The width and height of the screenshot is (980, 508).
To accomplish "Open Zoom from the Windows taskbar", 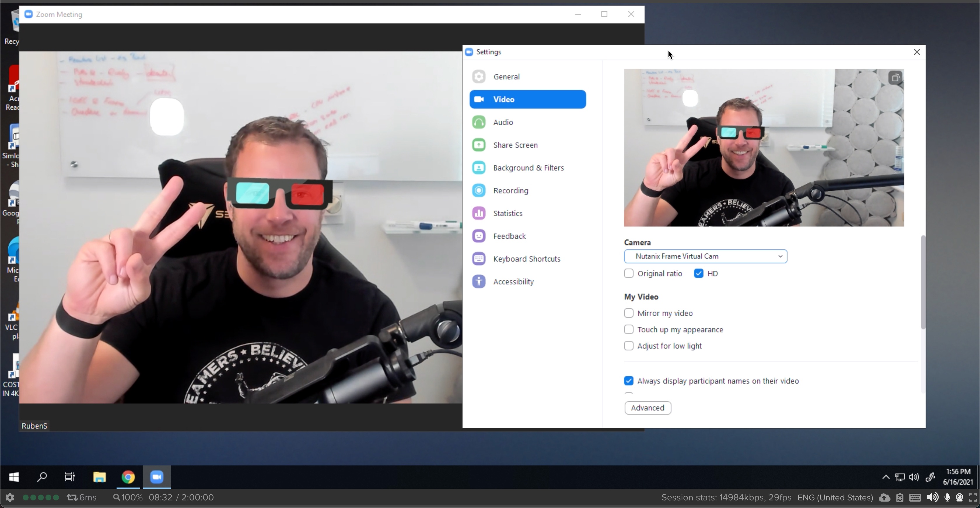I will (157, 477).
